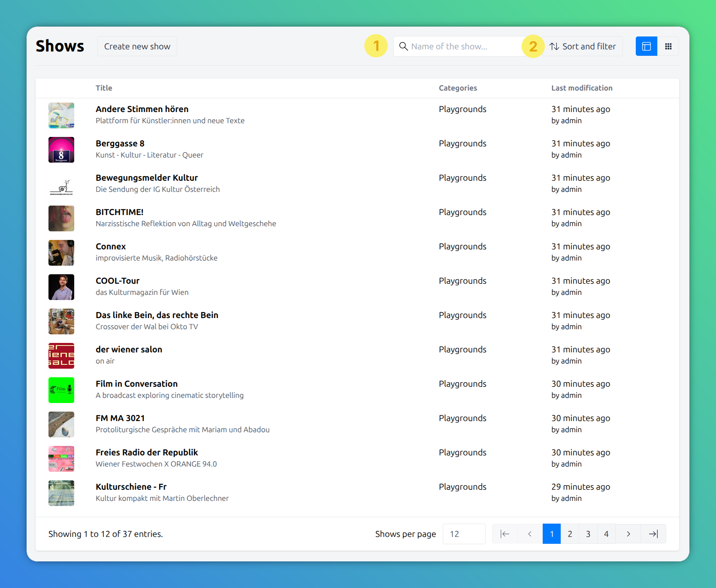Open Andere Stimmen hören thumbnail
Image resolution: width=716 pixels, height=588 pixels.
coord(61,115)
